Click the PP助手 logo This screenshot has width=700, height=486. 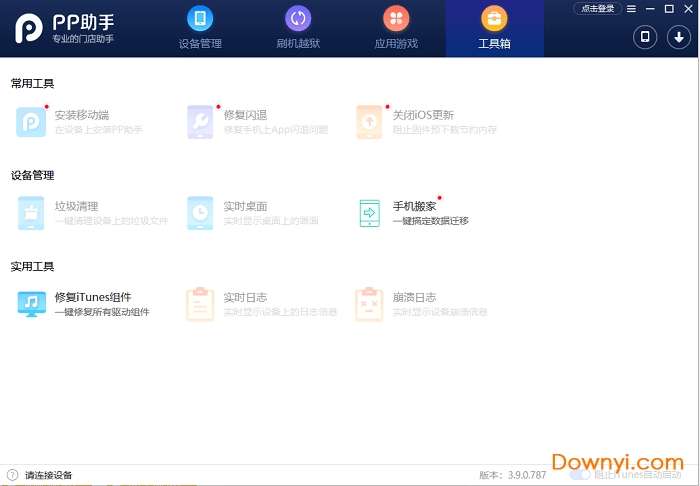pos(62,29)
